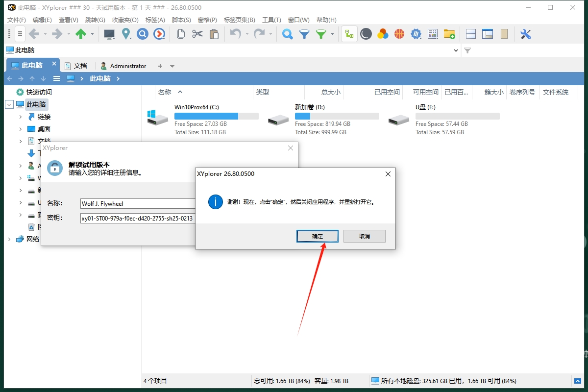Click the magnifier Find Files icon
This screenshot has width=588, height=392.
click(x=288, y=34)
